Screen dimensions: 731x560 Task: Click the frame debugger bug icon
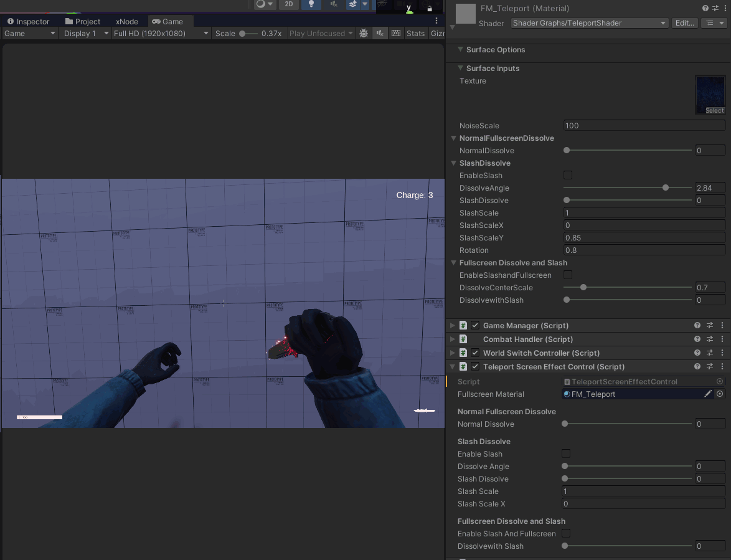pyautogui.click(x=364, y=33)
